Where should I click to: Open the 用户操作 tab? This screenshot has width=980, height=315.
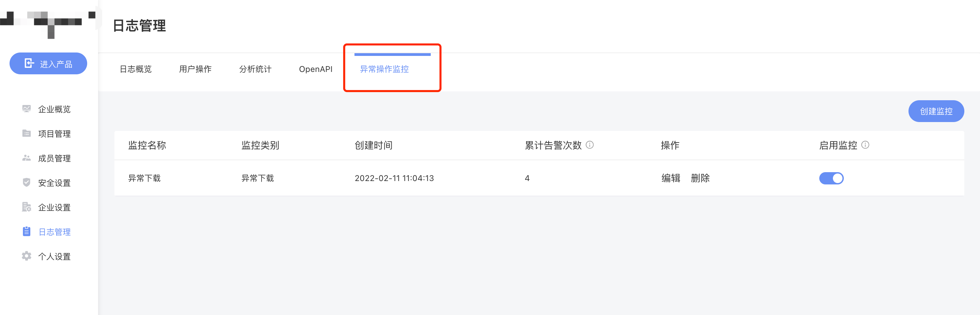click(x=195, y=69)
